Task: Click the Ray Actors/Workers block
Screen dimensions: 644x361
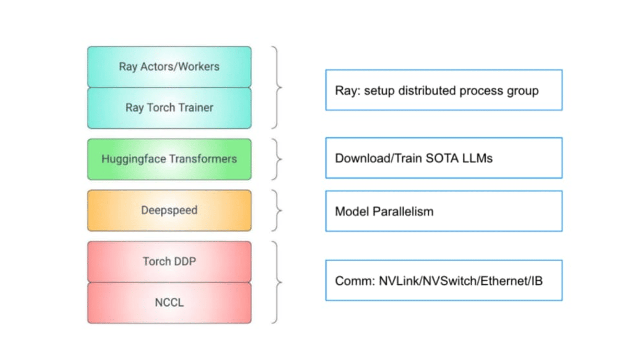Action: click(x=169, y=67)
